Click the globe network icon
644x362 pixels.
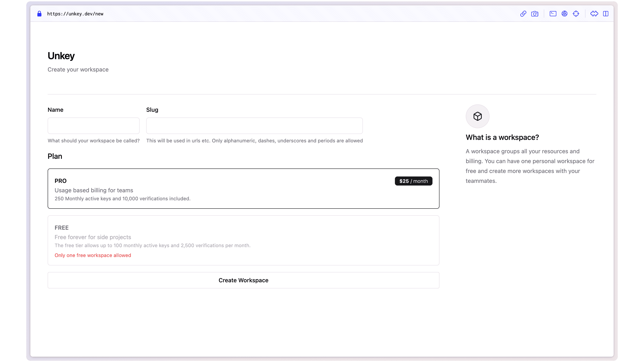pos(564,14)
